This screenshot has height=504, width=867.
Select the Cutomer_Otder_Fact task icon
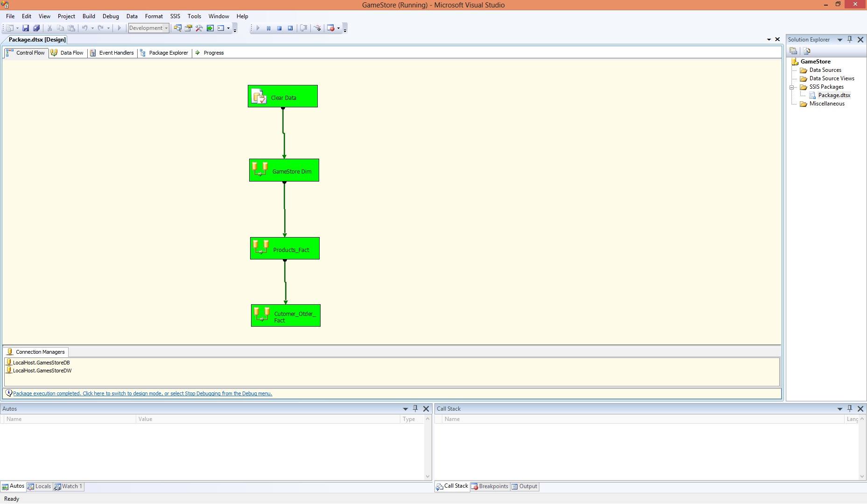pyautogui.click(x=261, y=315)
